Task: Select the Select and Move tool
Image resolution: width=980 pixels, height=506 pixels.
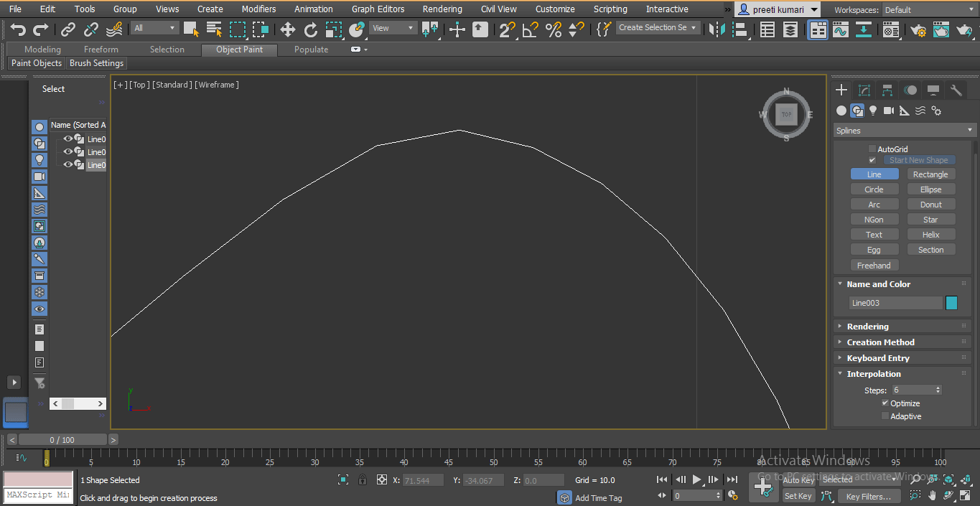Action: tap(288, 30)
